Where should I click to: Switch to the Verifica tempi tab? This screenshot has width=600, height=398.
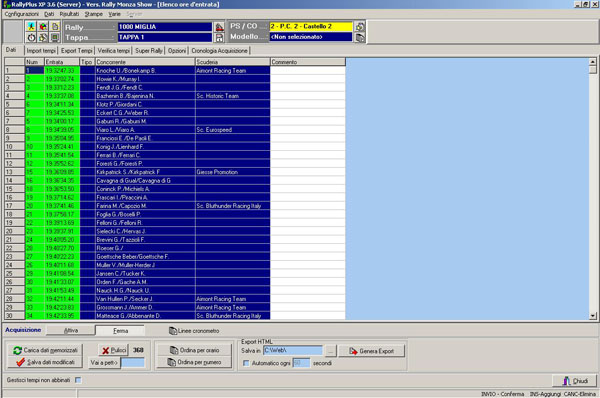pos(114,51)
